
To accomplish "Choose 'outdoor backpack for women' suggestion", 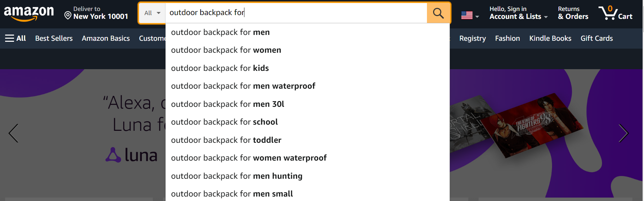I will pos(226,50).
